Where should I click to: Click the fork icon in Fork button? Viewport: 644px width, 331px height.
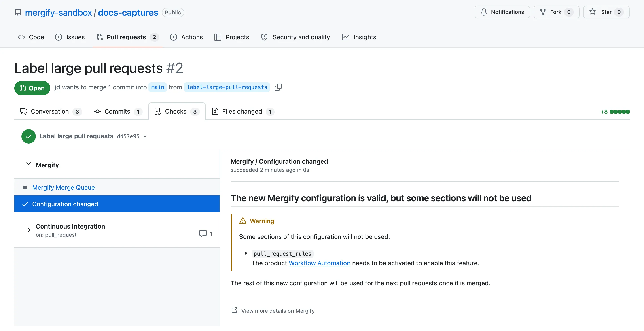click(x=543, y=12)
